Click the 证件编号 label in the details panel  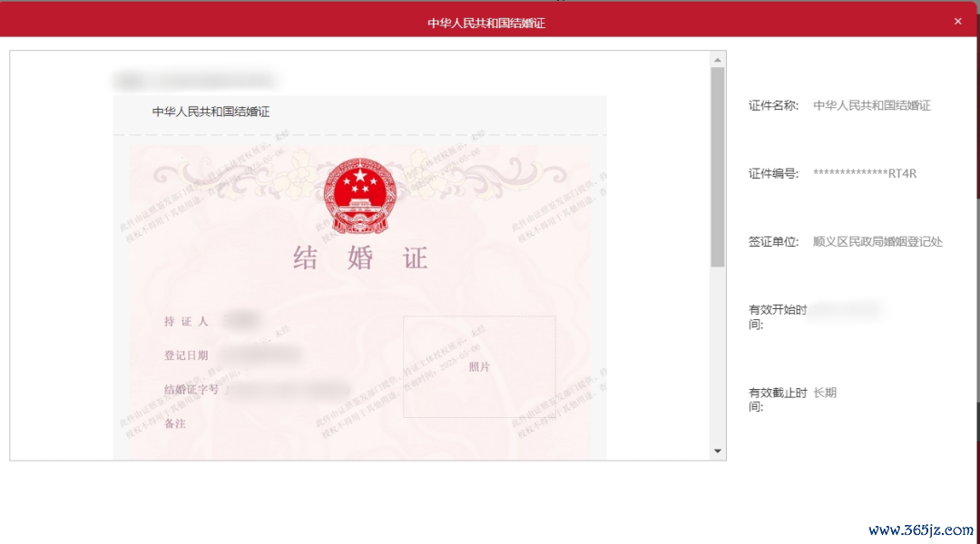point(774,174)
